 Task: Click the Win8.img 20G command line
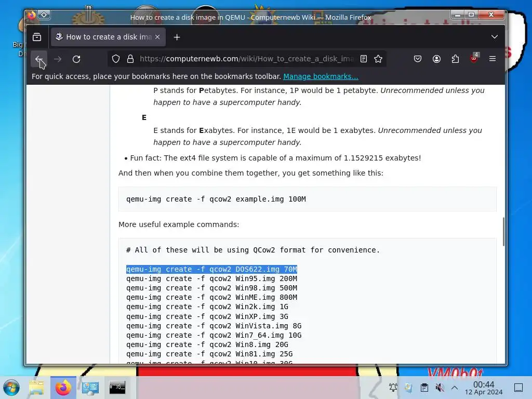[207, 345]
